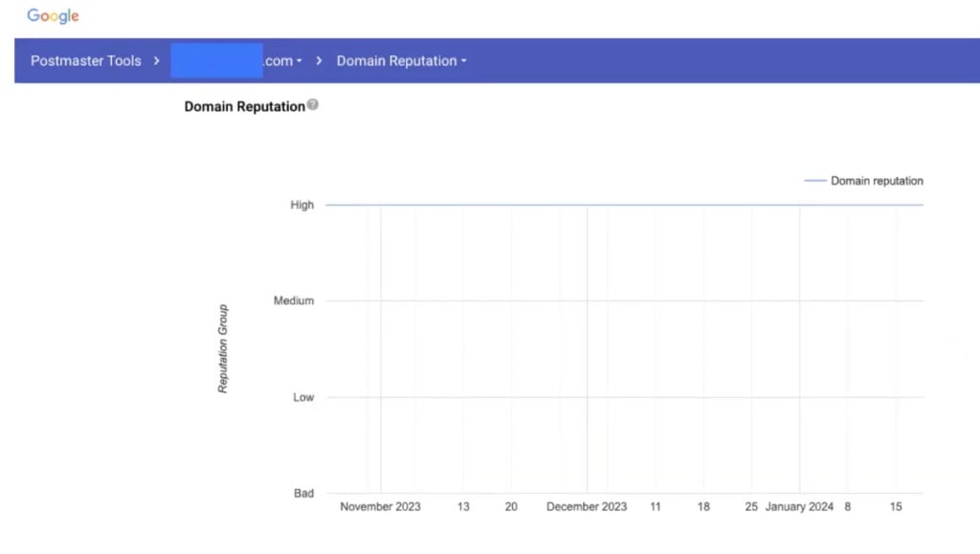
Task: Click the help icon beside Domain Reputation heading
Action: click(313, 104)
